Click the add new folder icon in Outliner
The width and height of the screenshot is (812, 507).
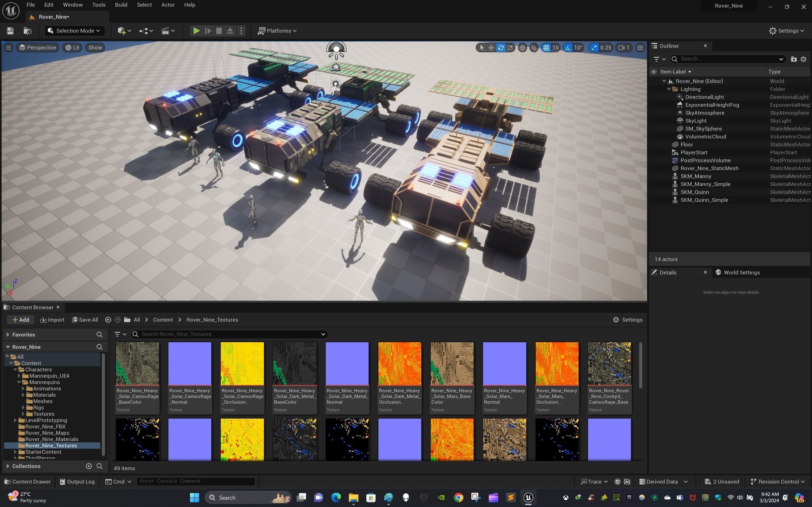(x=794, y=59)
